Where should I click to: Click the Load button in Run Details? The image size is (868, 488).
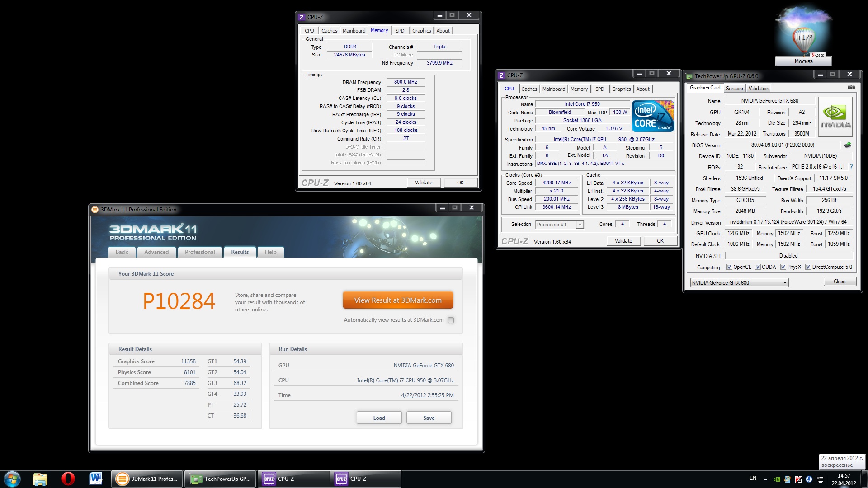[x=379, y=418]
